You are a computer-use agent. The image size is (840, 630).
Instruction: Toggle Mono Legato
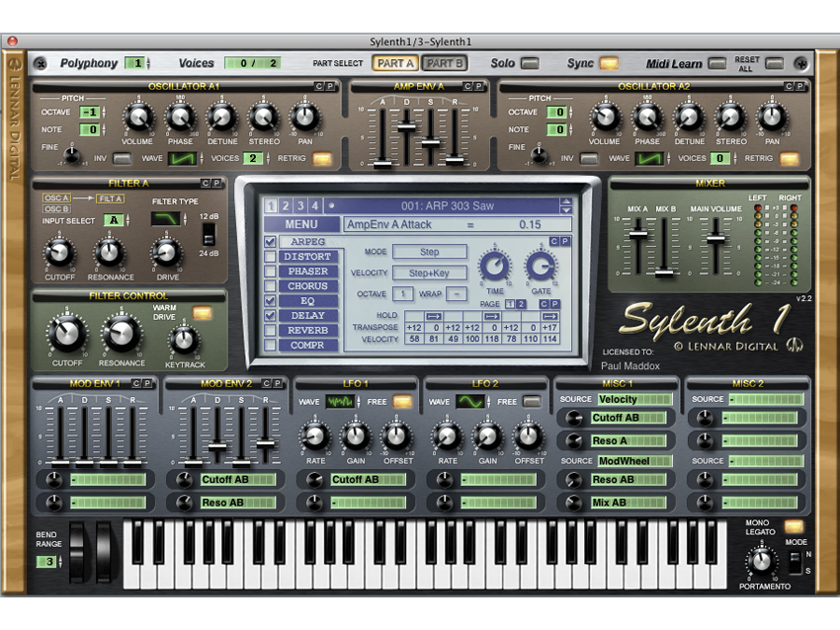tap(794, 526)
